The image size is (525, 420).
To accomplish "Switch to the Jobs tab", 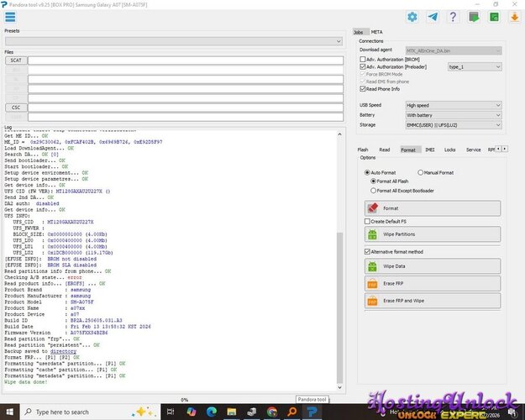I will pos(359,32).
